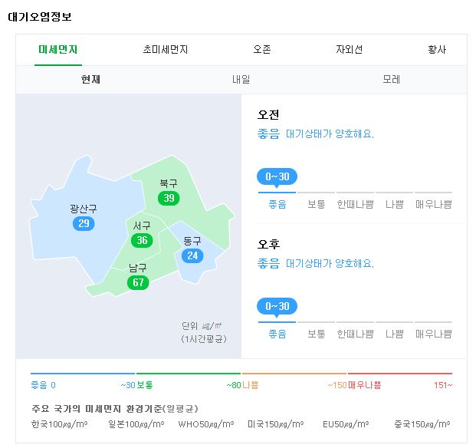Click the 오전 0~30 bubble marker

pyautogui.click(x=277, y=176)
